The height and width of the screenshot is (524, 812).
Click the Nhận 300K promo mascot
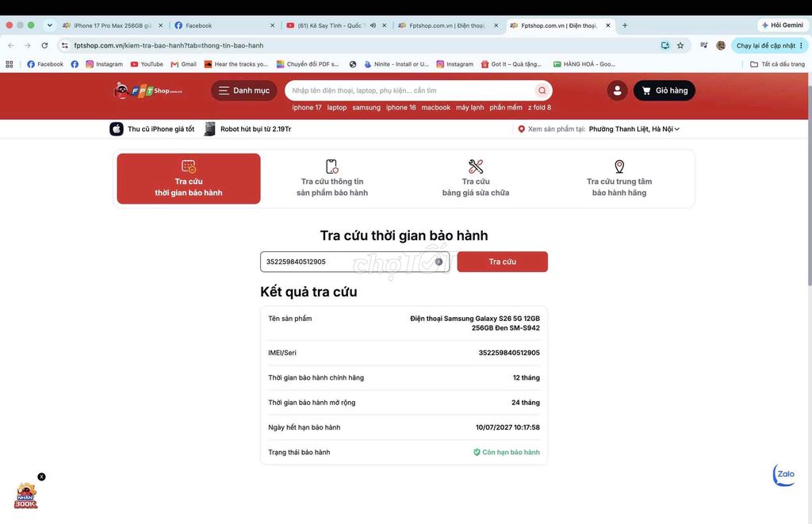point(25,495)
